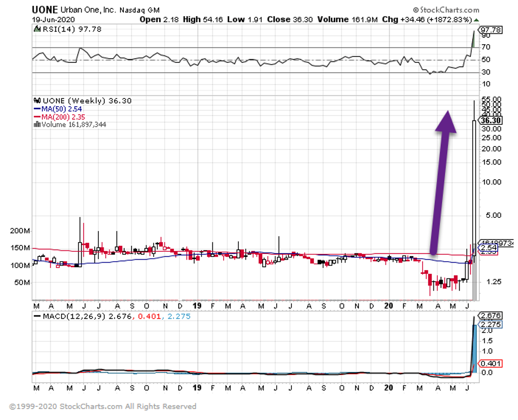Click the blue 2.275 histogram value in MACD label
Image resolution: width=518 pixels, height=420 pixels.
(179, 317)
